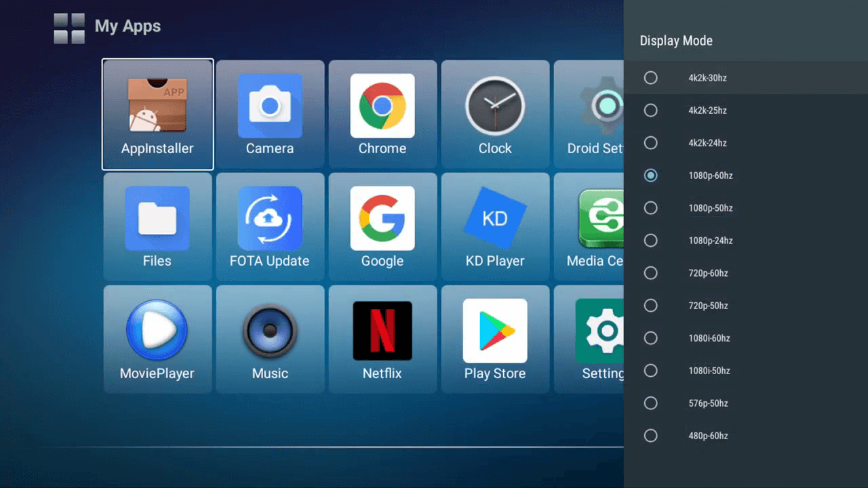This screenshot has height=488, width=868.
Task: Select the 720p-60hz radio button
Action: (x=650, y=273)
